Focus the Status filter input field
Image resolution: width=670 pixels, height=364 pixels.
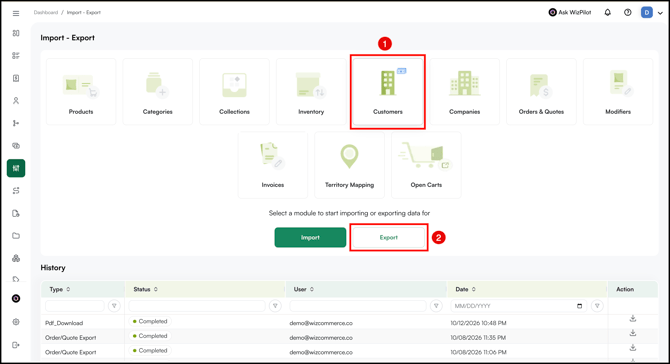pos(197,306)
